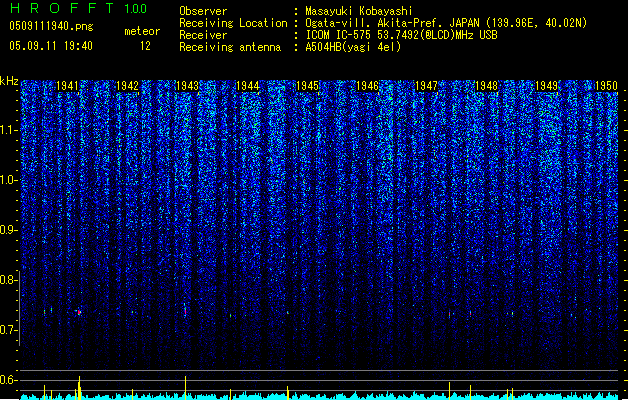Click the red meteor echo after 1941
This screenshot has width=629, height=400.
79,312
